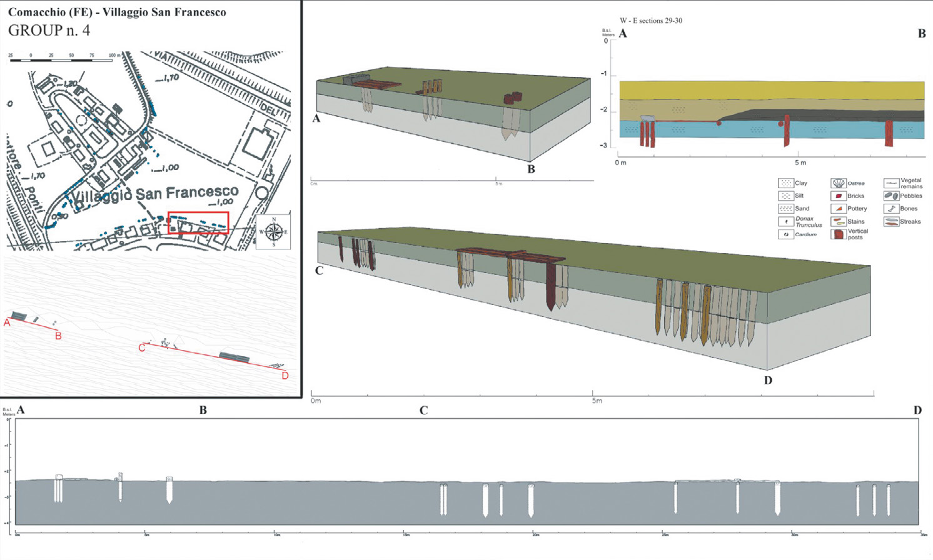Click the Clay pattern symbol in the legend
The height and width of the screenshot is (560, 933).
point(785,183)
